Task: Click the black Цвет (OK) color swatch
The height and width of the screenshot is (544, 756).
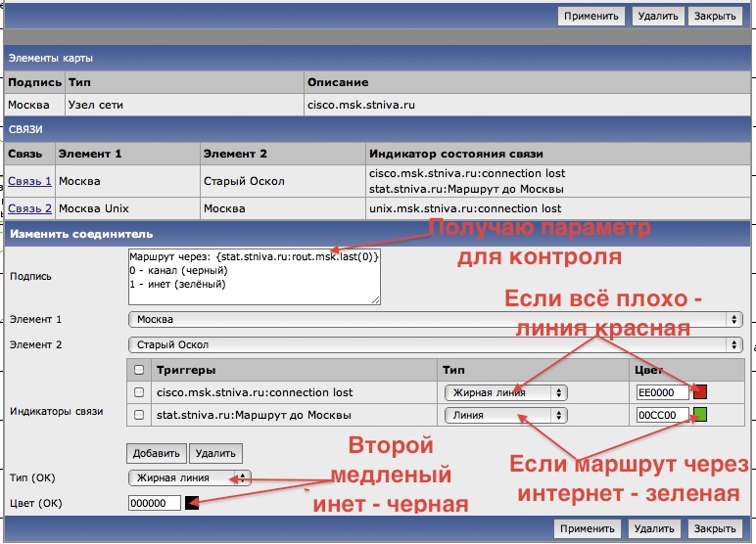Action: pos(192,503)
